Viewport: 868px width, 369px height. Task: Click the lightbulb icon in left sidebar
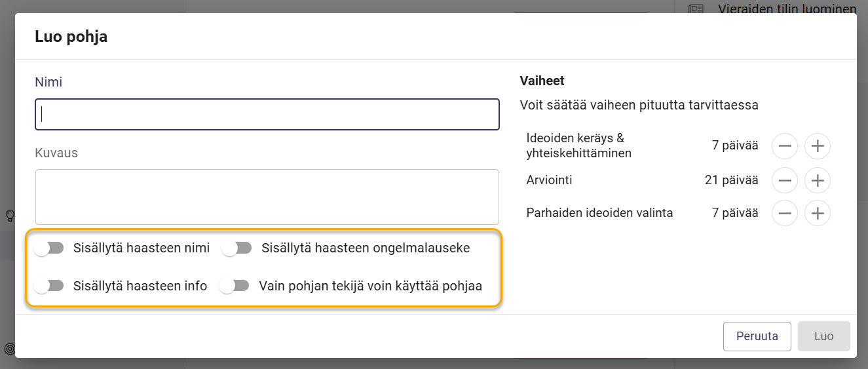tap(10, 216)
